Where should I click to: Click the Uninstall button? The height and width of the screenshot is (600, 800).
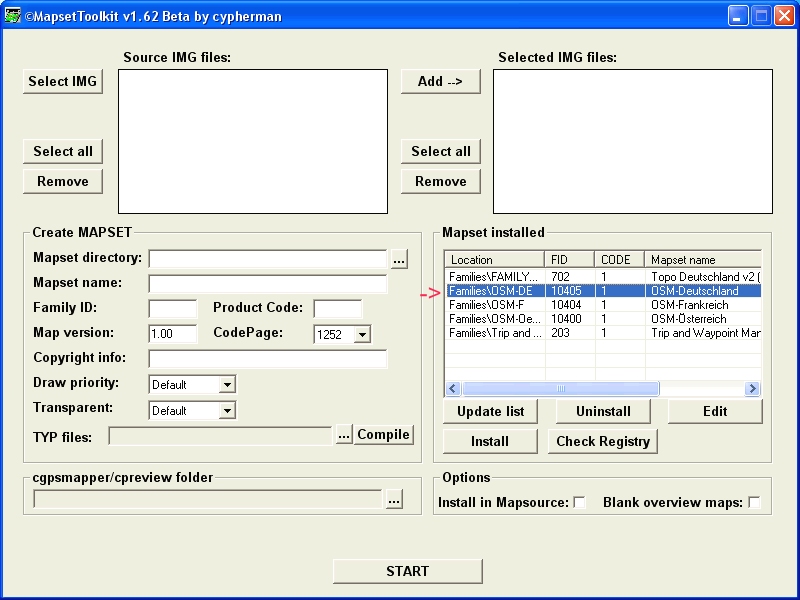603,412
